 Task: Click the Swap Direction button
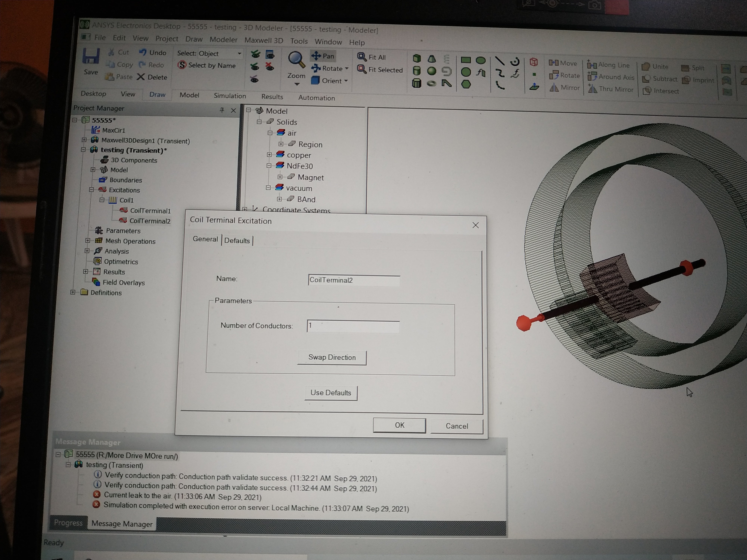click(332, 357)
